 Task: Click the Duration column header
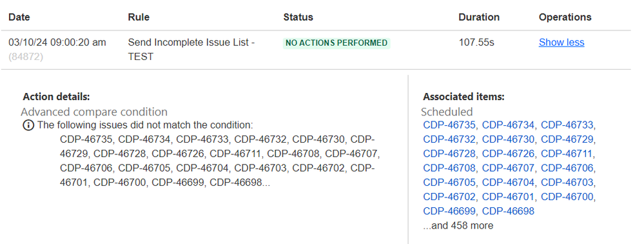479,17
